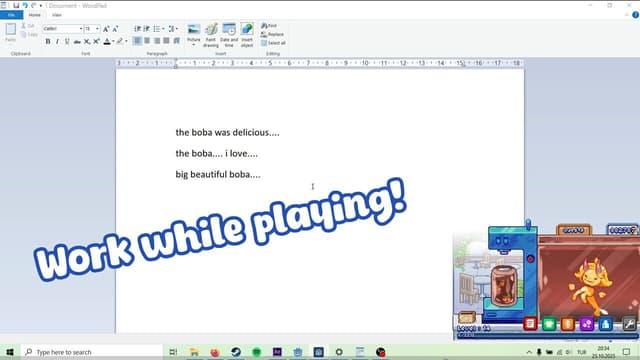Open the File menu tab

(11, 15)
